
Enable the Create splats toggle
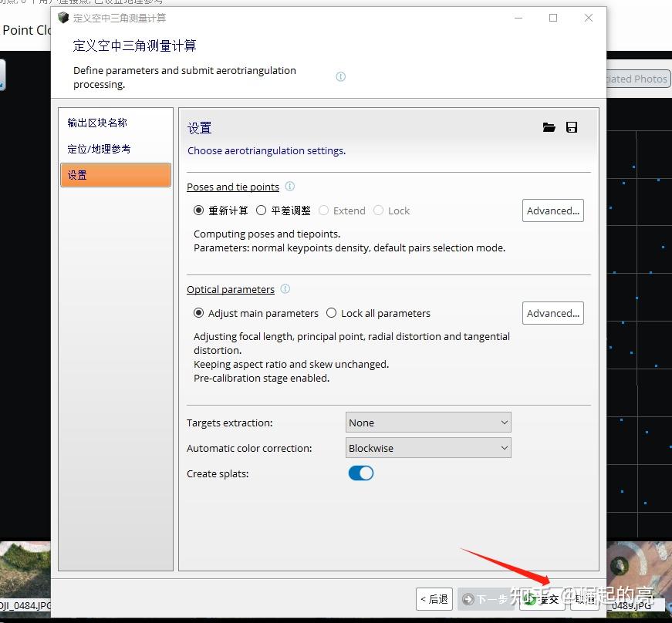pyautogui.click(x=360, y=473)
